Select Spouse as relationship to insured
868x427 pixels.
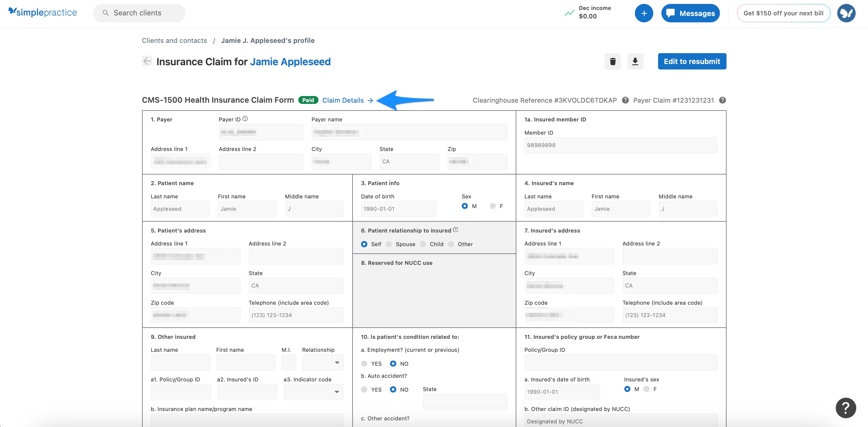pos(389,244)
